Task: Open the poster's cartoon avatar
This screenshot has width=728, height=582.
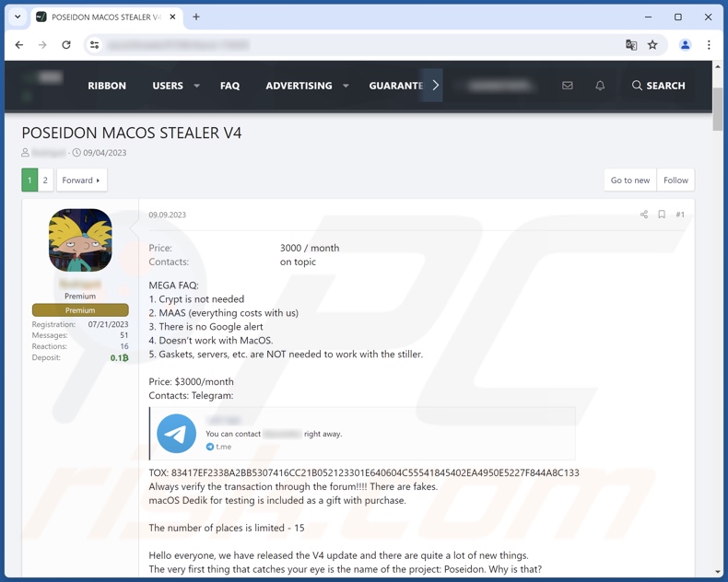Action: (x=80, y=240)
